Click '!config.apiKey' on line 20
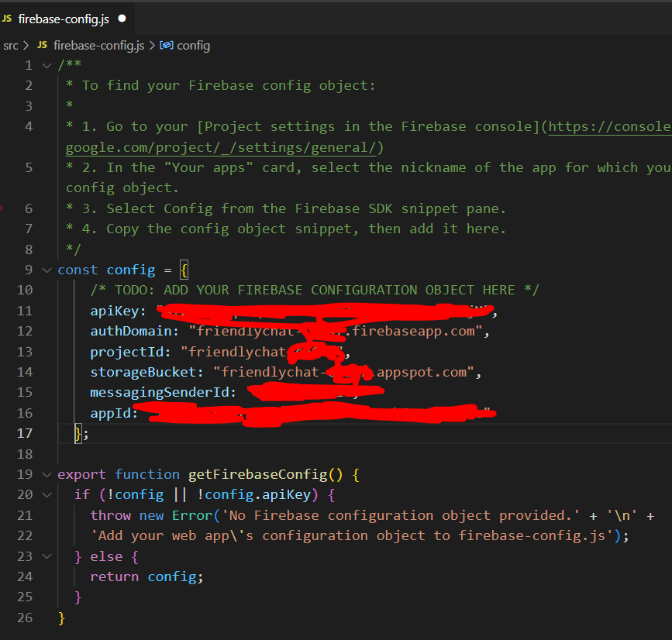This screenshot has height=640, width=672. [253, 495]
